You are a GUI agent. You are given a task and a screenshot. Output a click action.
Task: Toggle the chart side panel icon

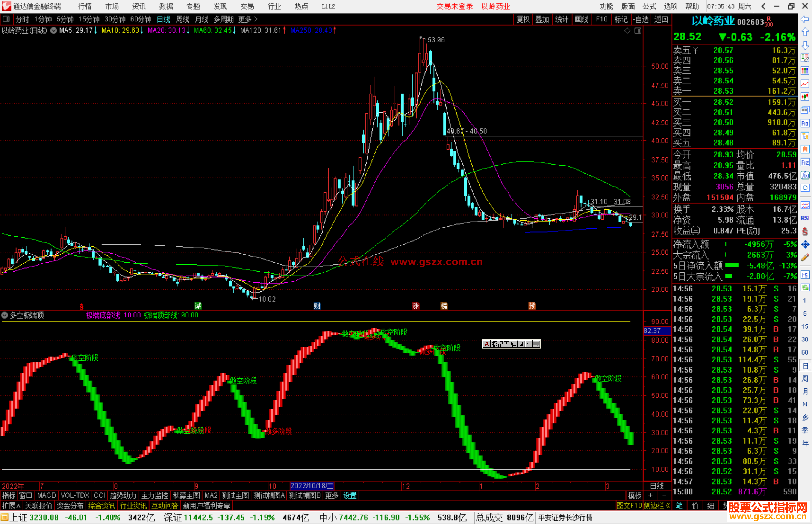pos(638,31)
